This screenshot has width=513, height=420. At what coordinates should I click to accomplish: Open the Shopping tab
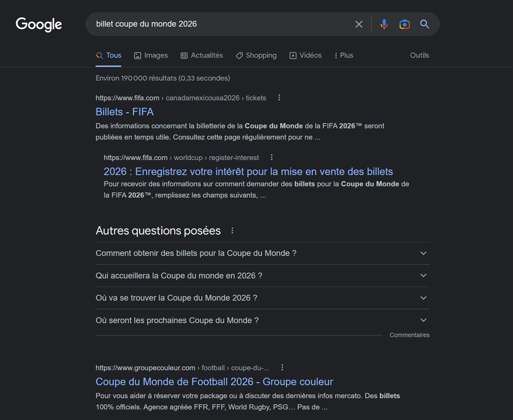tap(256, 55)
